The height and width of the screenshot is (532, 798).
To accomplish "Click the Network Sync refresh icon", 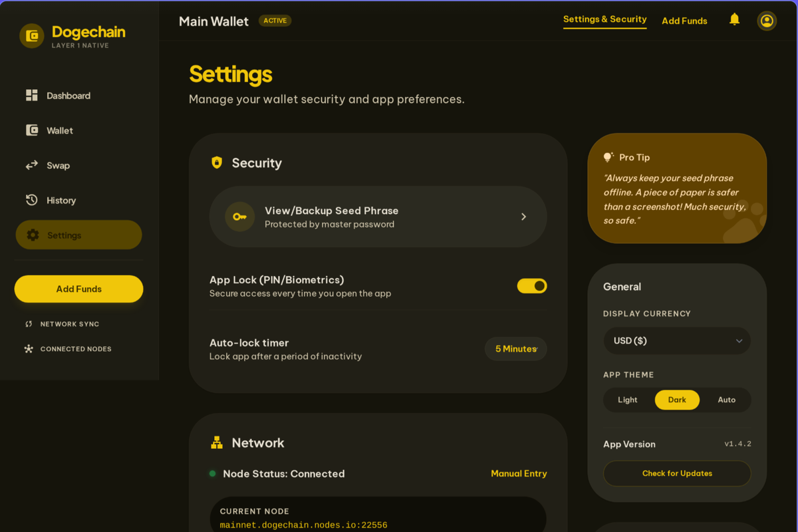I will [x=29, y=325].
